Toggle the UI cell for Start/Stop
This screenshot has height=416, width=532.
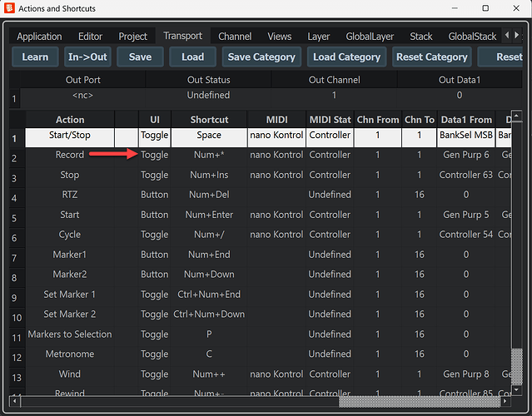(x=154, y=136)
